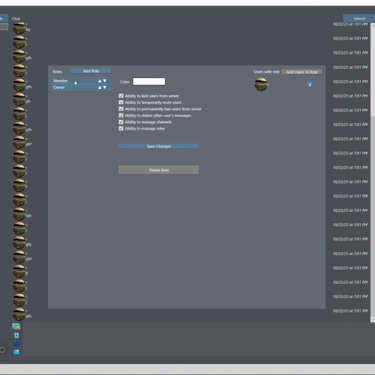Open settings via the gear icon
This screenshot has height=375, width=375.
point(2,350)
